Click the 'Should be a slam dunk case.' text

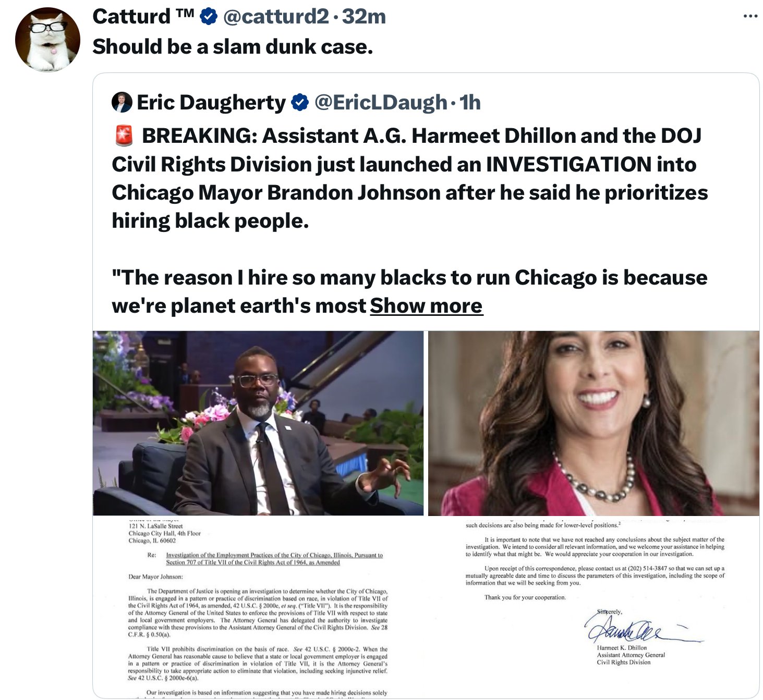click(233, 47)
